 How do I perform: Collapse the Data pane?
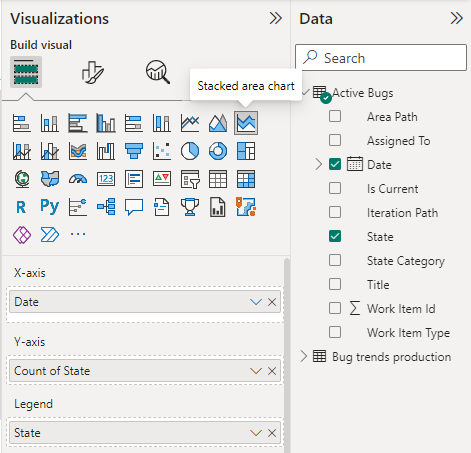(456, 18)
